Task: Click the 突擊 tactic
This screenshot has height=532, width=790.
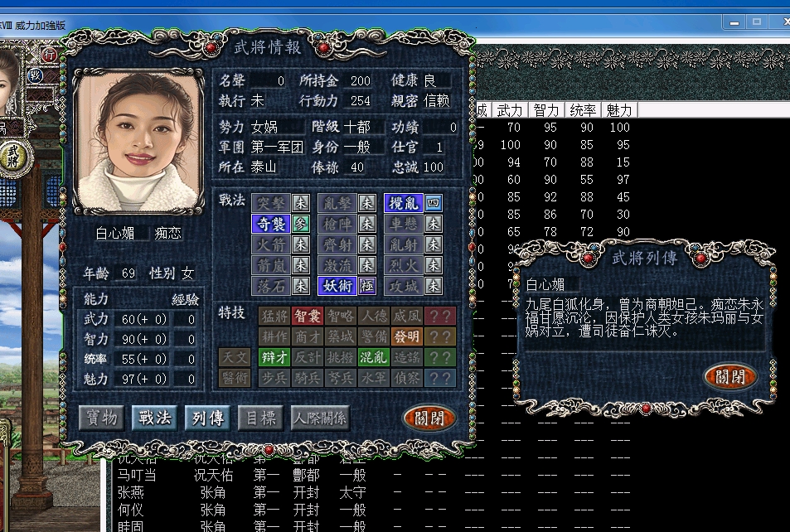Action: 271,204
